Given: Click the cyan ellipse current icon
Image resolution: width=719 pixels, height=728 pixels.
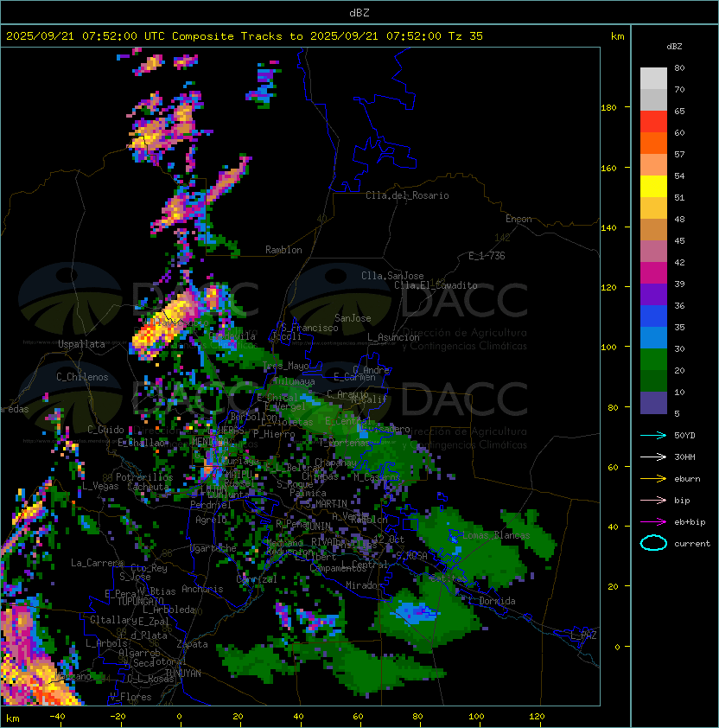Looking at the screenshot, I should [x=653, y=543].
